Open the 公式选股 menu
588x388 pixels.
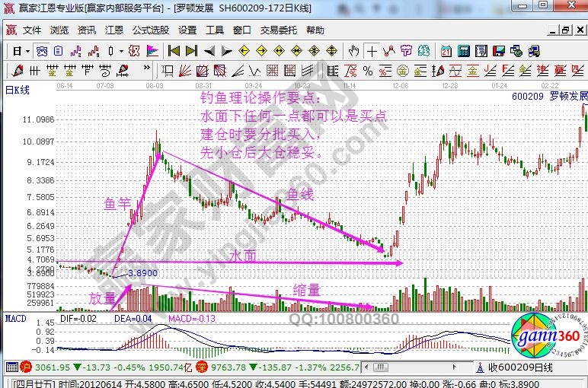(x=151, y=30)
